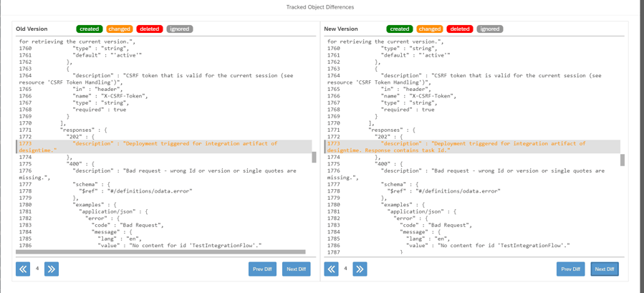Go to next page in New Version pane
This screenshot has width=644, height=293.
click(360, 269)
